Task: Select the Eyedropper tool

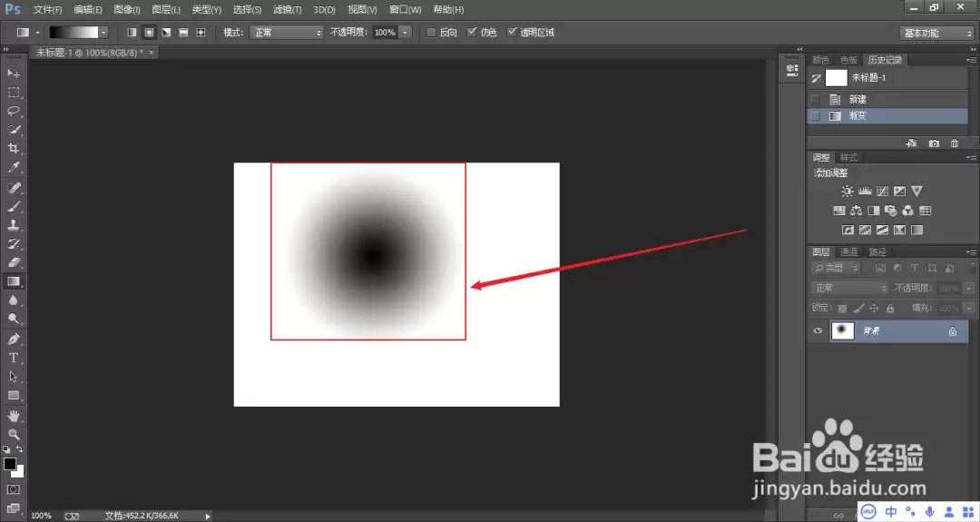Action: point(14,168)
